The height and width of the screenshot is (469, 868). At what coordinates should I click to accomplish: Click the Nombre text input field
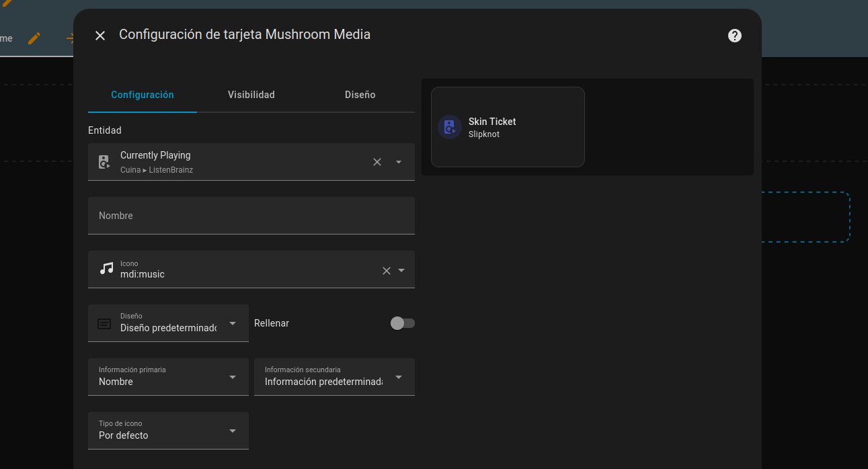pos(251,216)
